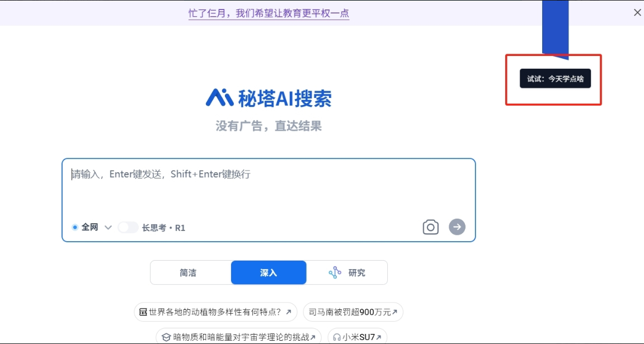Switch to the 简洁 mode tab
This screenshot has height=344, width=644.
(188, 273)
